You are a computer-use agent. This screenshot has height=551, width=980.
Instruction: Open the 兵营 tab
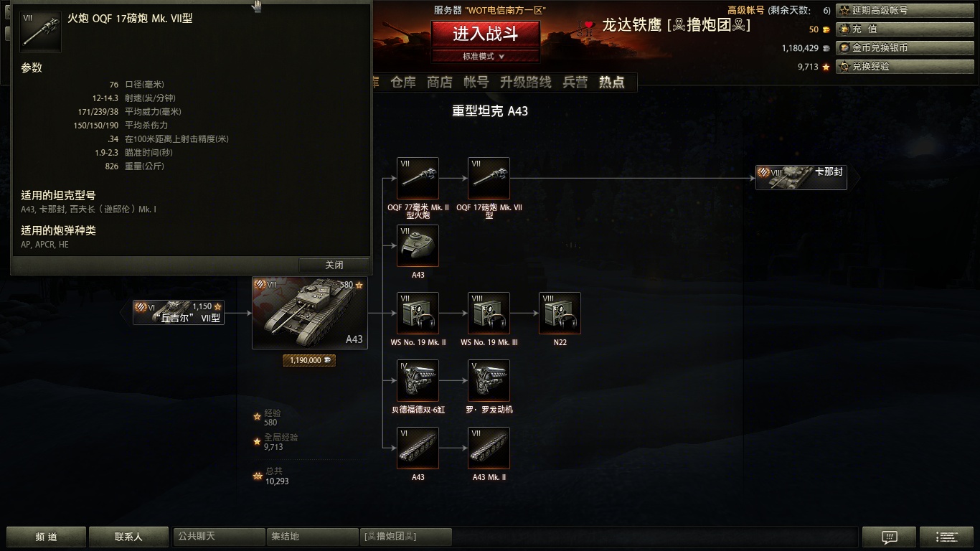point(575,83)
